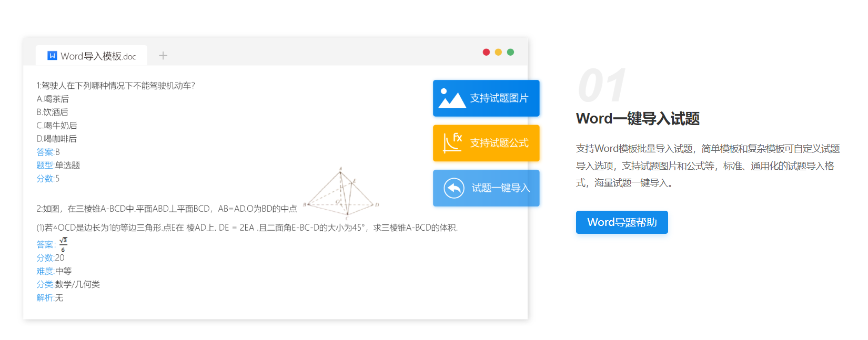This screenshot has height=340, width=868.
Task: Click the 题型:单选题 line
Action: [x=58, y=165]
